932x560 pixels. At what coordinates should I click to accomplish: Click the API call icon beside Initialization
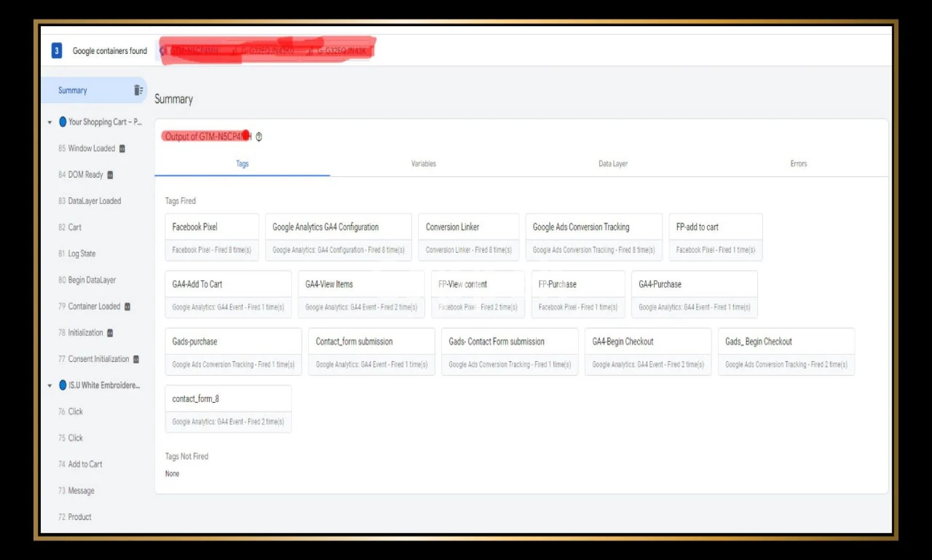pyautogui.click(x=110, y=333)
